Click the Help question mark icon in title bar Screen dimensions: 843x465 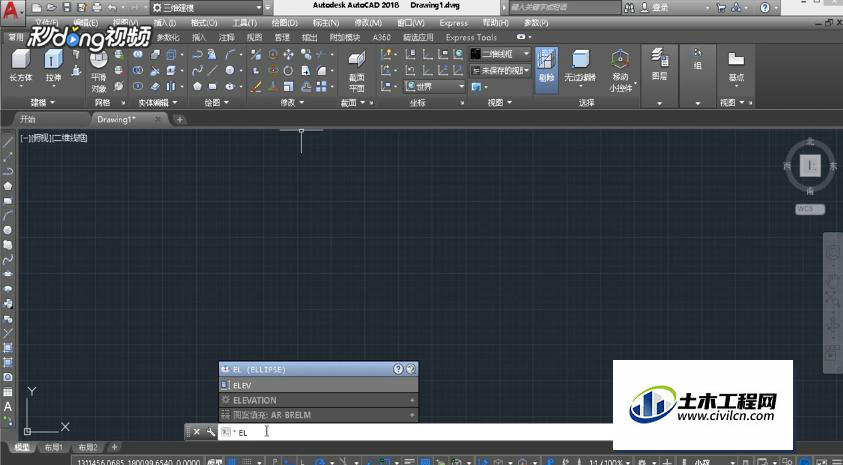[x=765, y=8]
